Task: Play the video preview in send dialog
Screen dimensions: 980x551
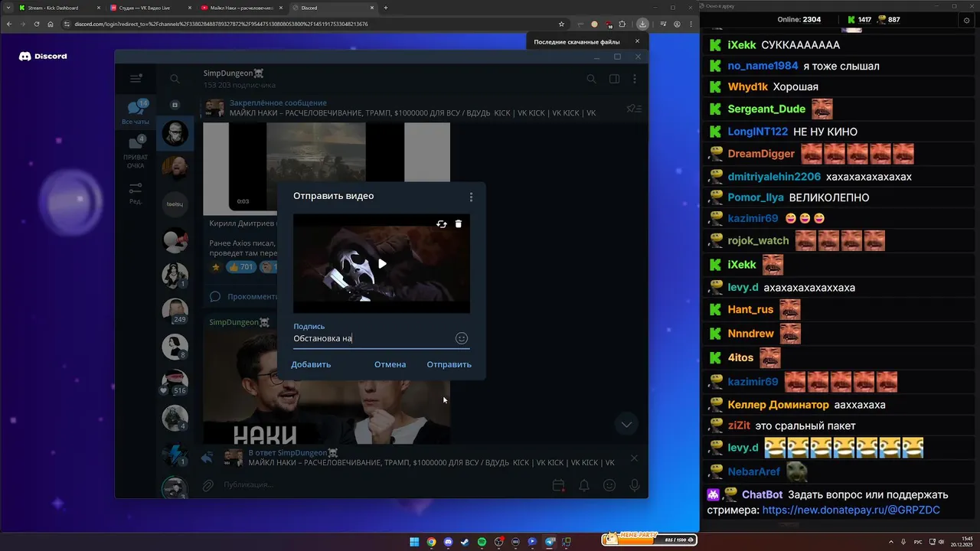Action: 382,264
